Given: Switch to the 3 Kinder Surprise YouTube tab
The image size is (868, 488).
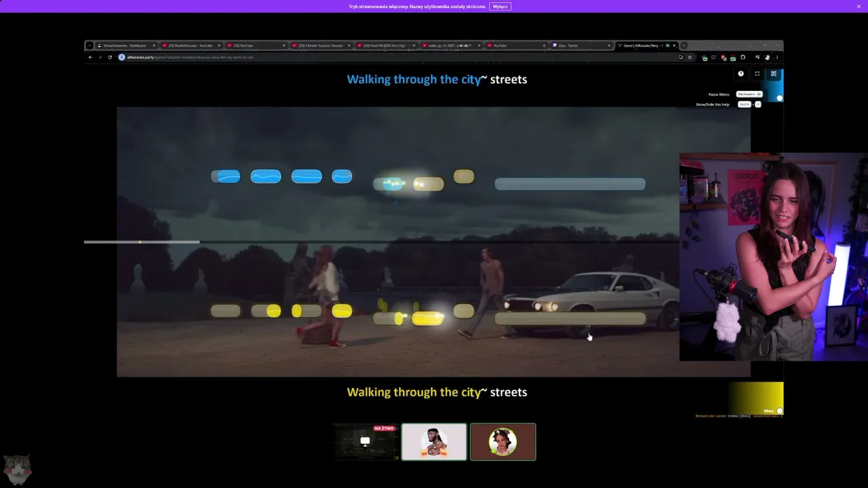Looking at the screenshot, I should tap(321, 45).
